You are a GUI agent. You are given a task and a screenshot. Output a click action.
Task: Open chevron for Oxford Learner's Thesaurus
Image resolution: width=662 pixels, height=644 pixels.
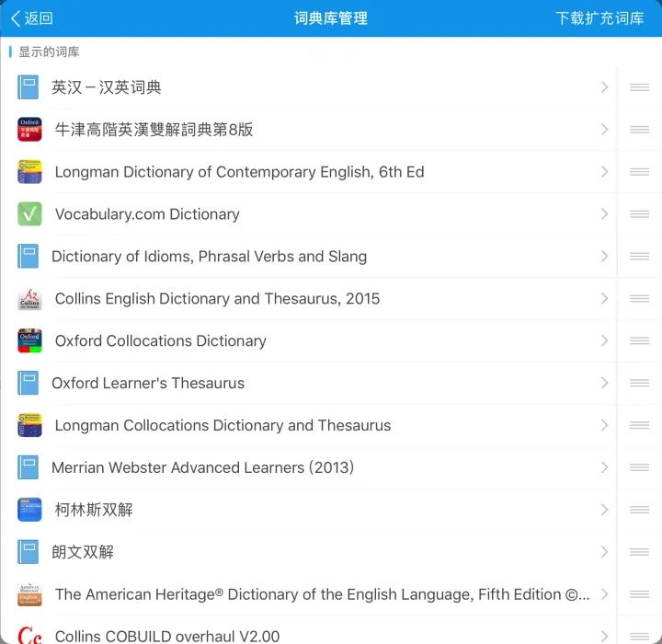point(605,383)
